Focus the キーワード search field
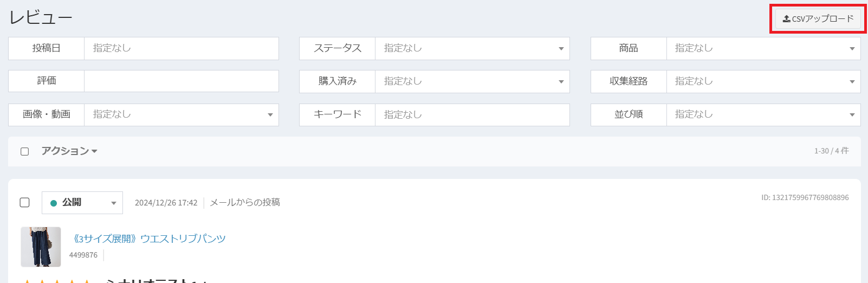 (x=472, y=114)
